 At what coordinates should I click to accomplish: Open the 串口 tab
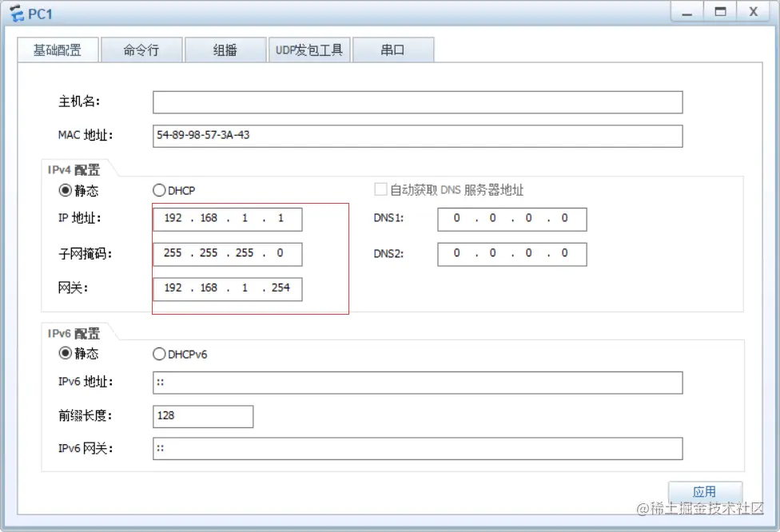pyautogui.click(x=393, y=49)
